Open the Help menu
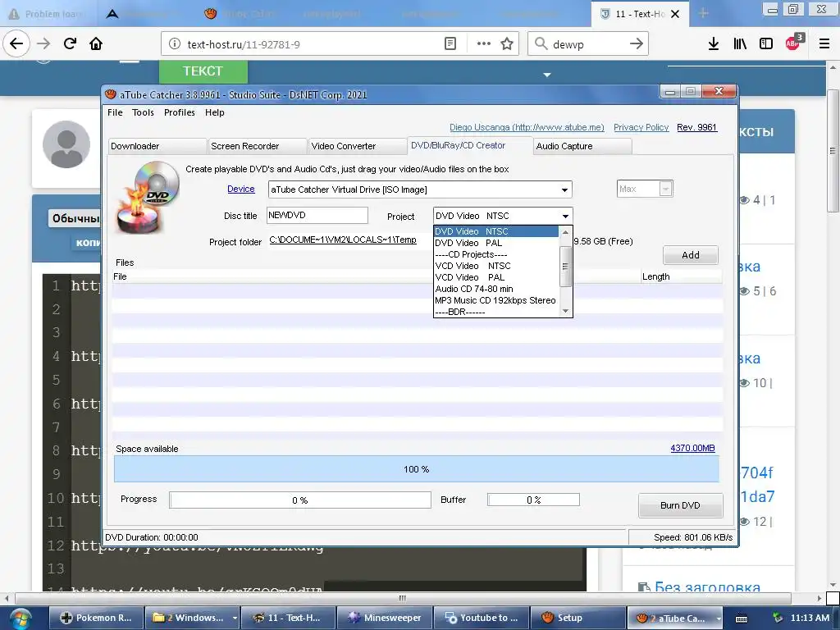 point(214,112)
